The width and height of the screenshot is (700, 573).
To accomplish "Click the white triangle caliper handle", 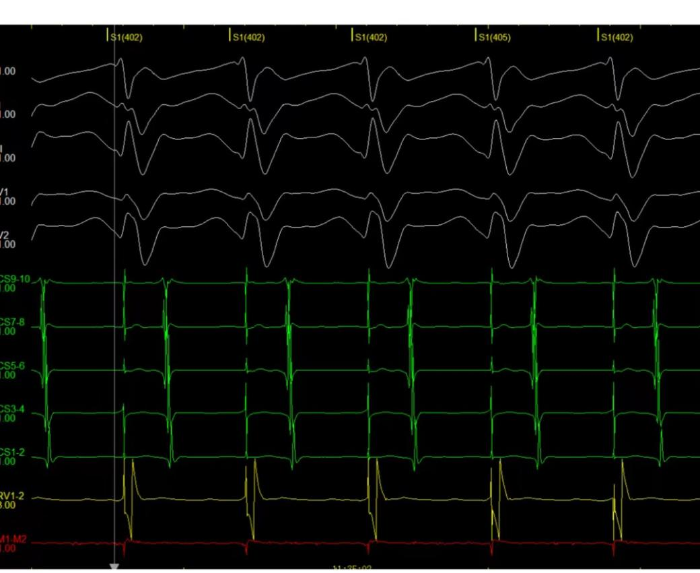I will [x=115, y=567].
